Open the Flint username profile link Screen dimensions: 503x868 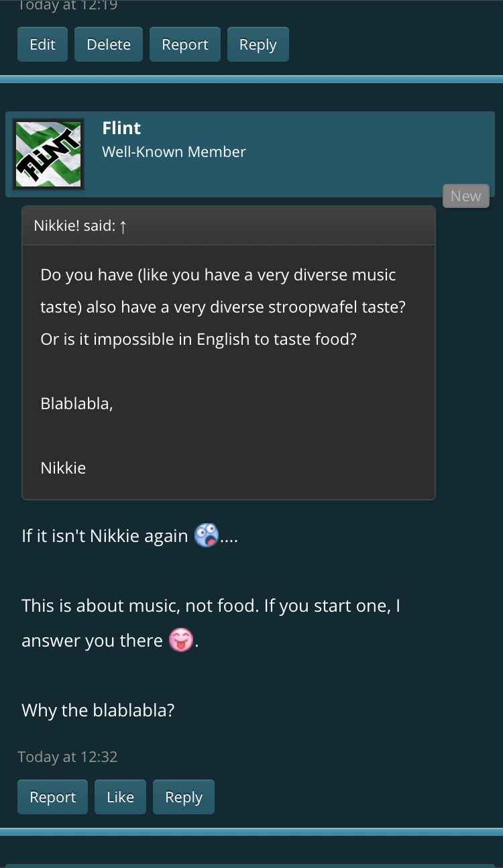click(x=121, y=127)
